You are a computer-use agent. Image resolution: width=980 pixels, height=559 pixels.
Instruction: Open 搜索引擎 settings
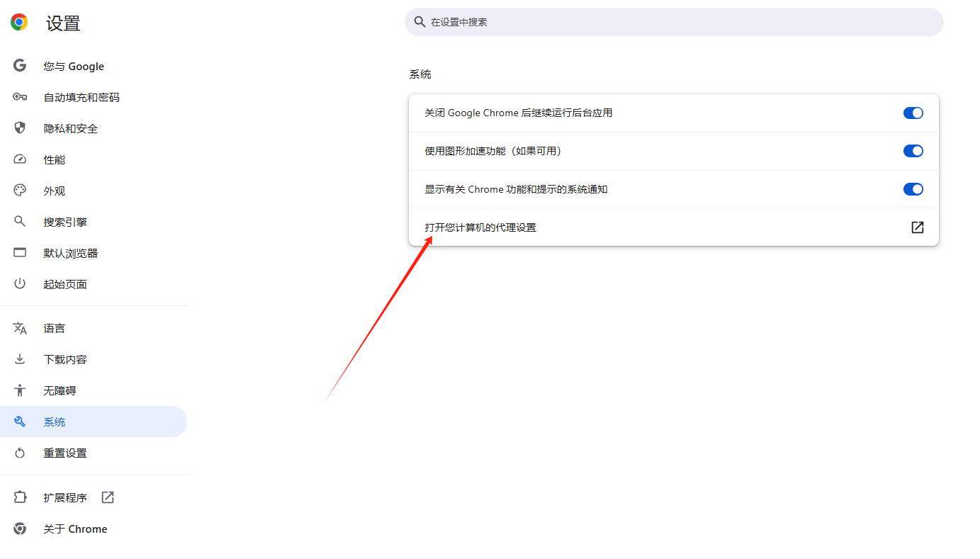click(94, 222)
